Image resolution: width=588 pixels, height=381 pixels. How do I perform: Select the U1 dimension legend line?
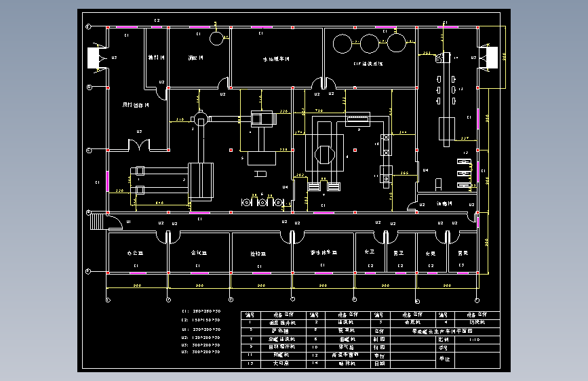click(x=201, y=329)
